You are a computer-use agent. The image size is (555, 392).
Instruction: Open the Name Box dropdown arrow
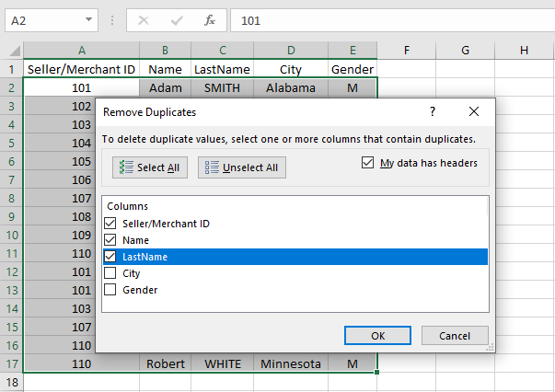(89, 20)
